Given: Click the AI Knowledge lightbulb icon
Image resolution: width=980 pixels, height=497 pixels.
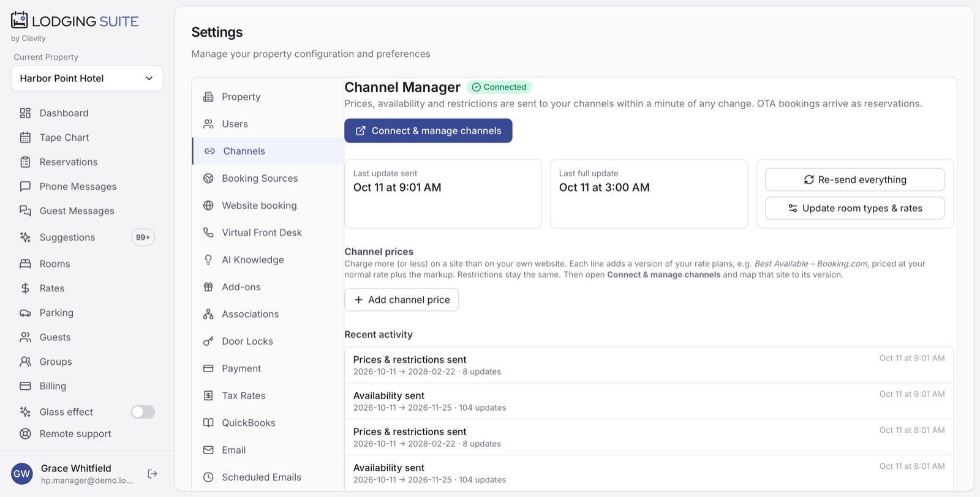Looking at the screenshot, I should tap(208, 260).
